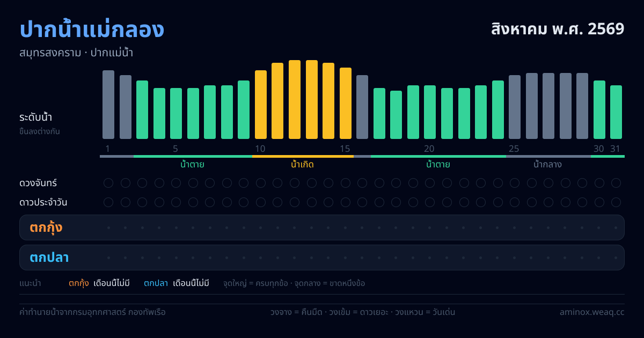Click the ดาวประจำวัน row label
Image resolution: width=644 pixels, height=338 pixels.
click(x=43, y=202)
